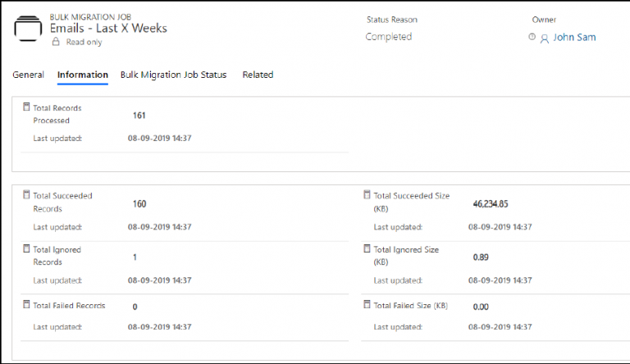The width and height of the screenshot is (630, 364).
Task: Click the Total Records Processed calculator icon
Action: 26,107
